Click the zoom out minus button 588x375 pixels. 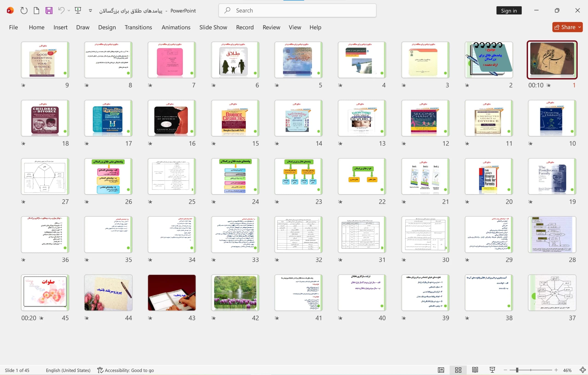506,370
